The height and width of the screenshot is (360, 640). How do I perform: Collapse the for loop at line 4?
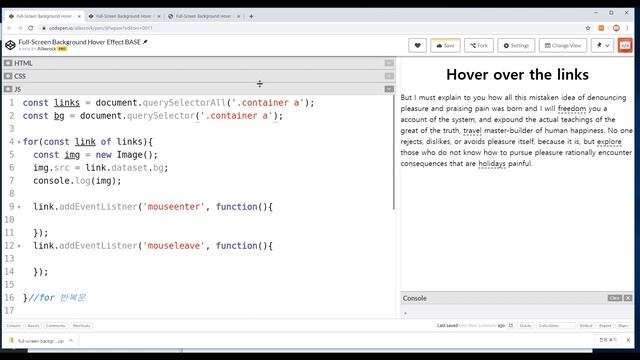[x=19, y=142]
